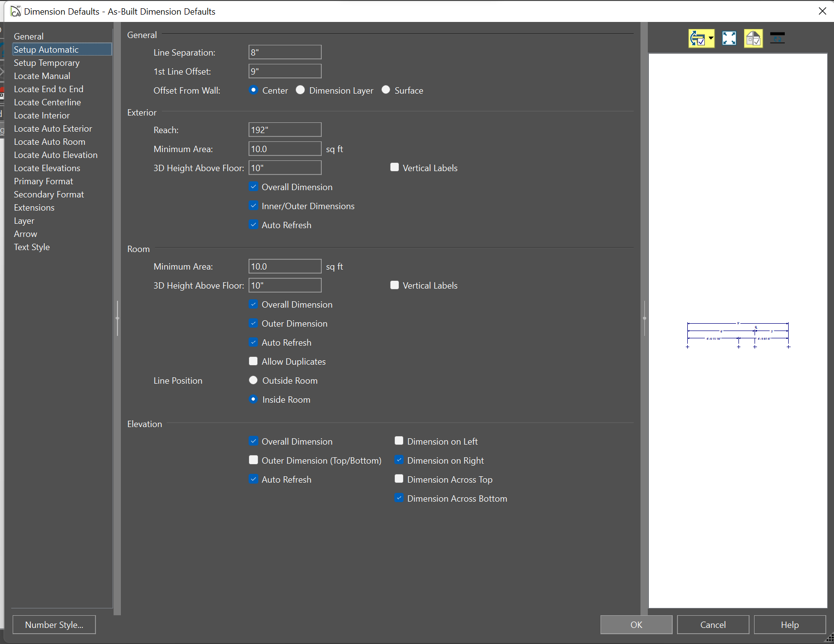The image size is (834, 644).
Task: Click the preview mode icon with curved arrows
Action: [x=698, y=39]
